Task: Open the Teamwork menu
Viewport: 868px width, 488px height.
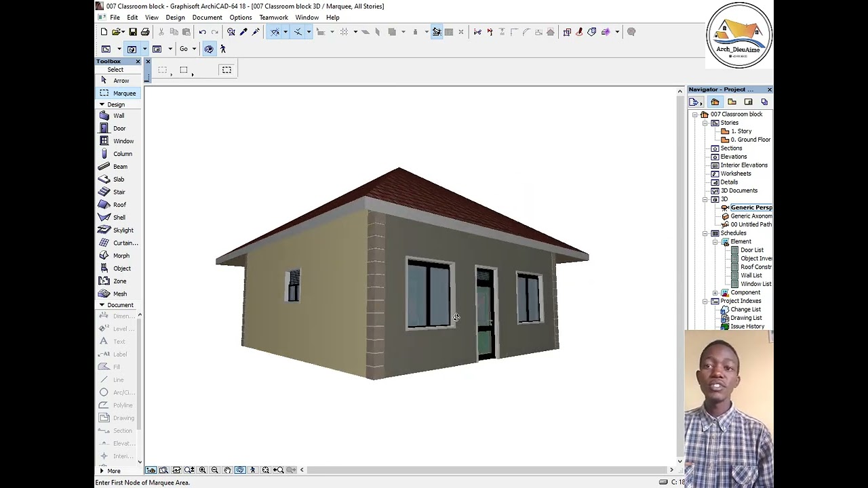Action: (273, 18)
